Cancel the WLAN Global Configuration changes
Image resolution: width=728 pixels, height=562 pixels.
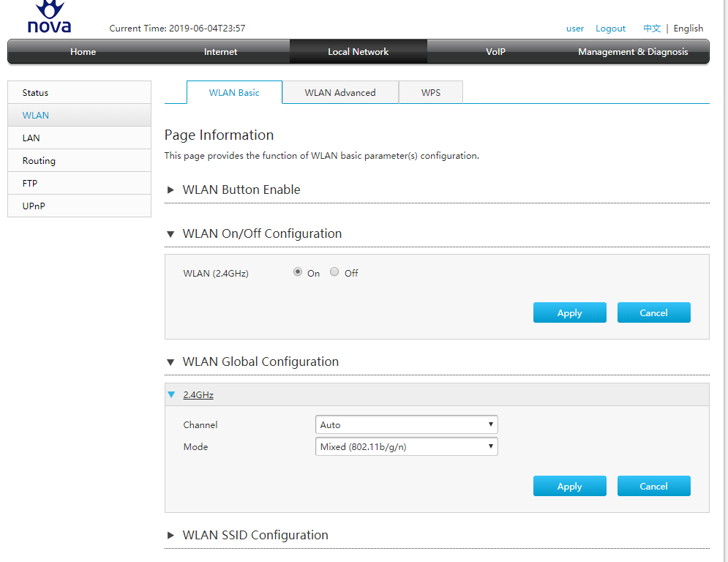coord(653,486)
